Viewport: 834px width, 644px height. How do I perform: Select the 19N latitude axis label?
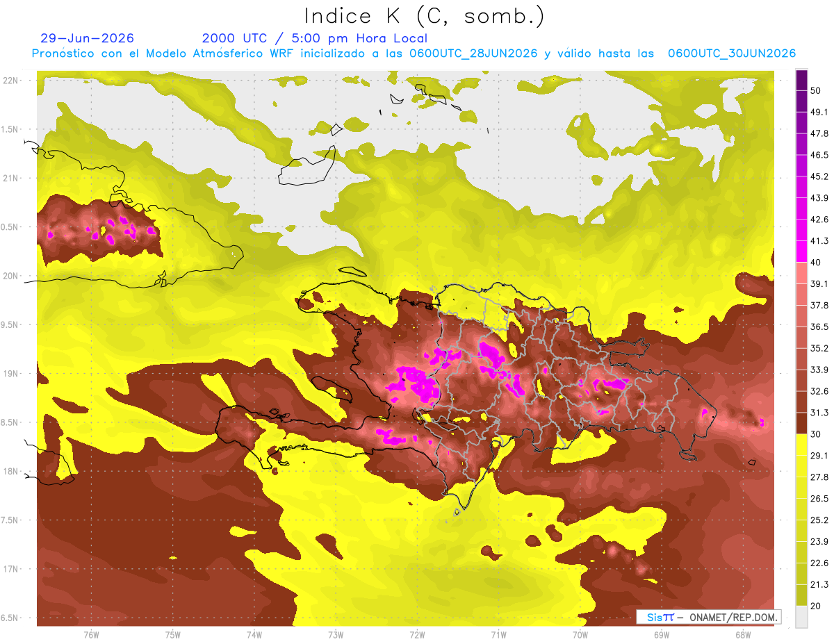[x=10, y=374]
